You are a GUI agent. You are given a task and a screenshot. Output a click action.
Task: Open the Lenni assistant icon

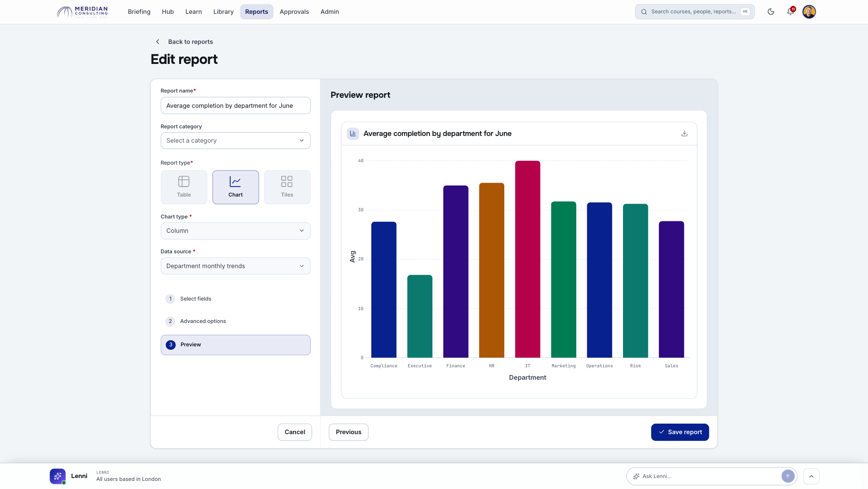tap(58, 476)
